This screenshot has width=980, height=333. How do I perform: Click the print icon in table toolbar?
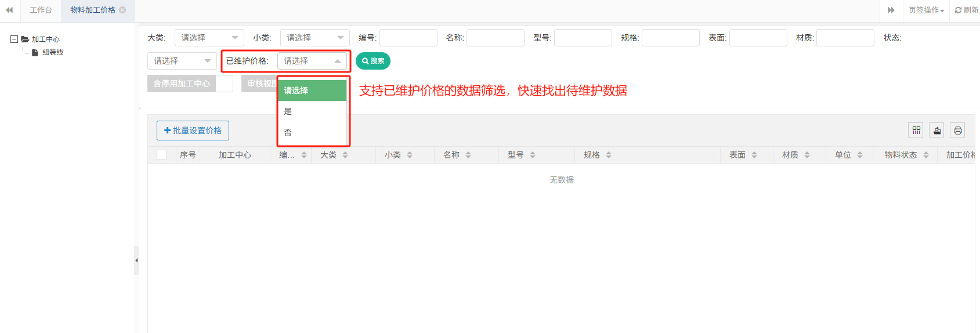click(x=957, y=131)
